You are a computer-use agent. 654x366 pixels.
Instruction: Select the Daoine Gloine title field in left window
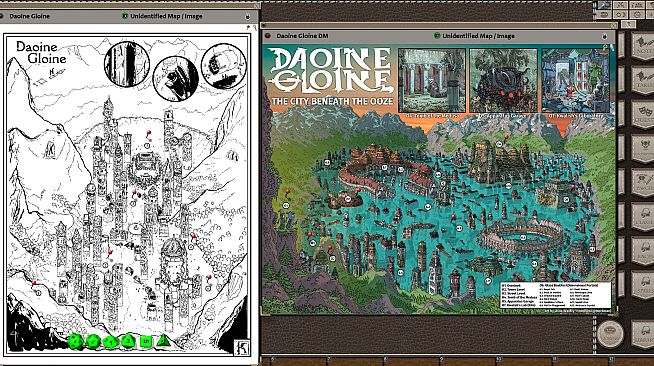click(x=29, y=16)
